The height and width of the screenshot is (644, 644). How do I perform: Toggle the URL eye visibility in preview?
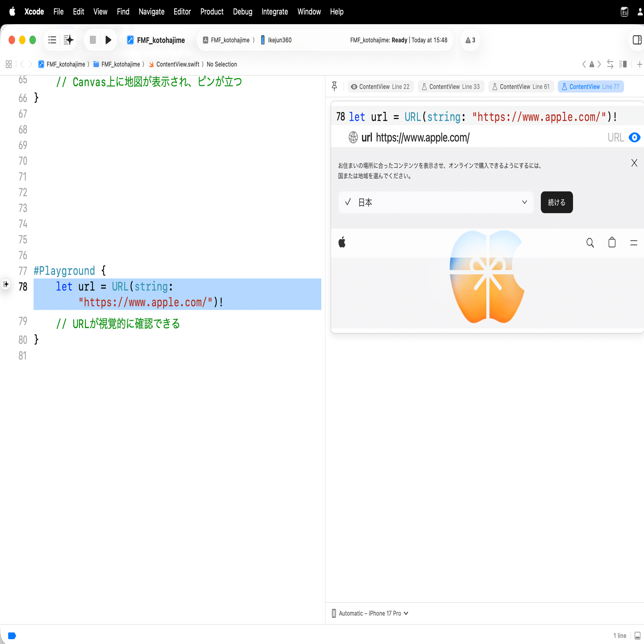coord(634,137)
